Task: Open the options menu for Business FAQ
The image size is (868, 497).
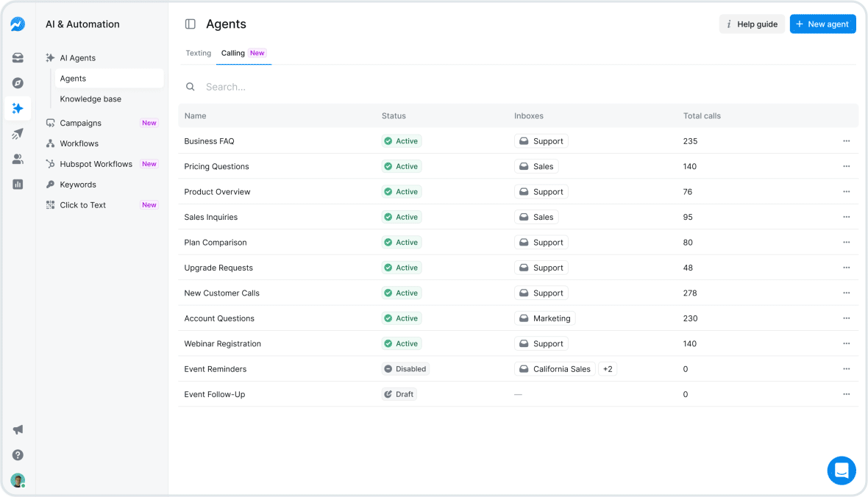Action: coord(846,140)
